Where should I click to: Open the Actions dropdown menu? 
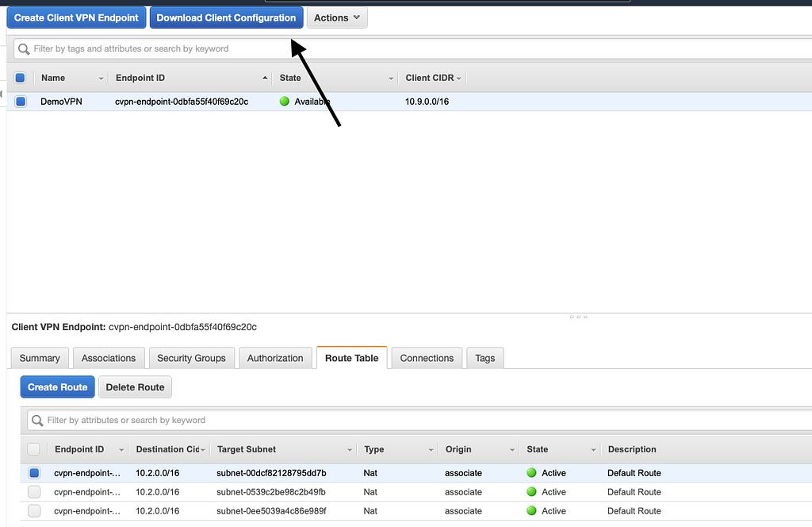[x=336, y=17]
